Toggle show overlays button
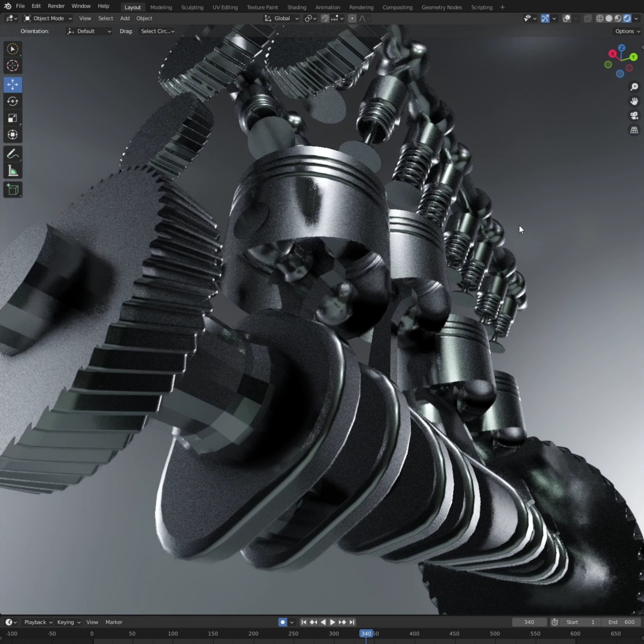This screenshot has height=644, width=644. pyautogui.click(x=566, y=19)
